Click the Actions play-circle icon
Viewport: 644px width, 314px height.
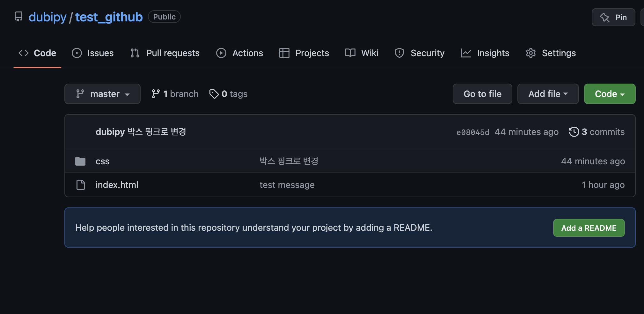tap(221, 53)
